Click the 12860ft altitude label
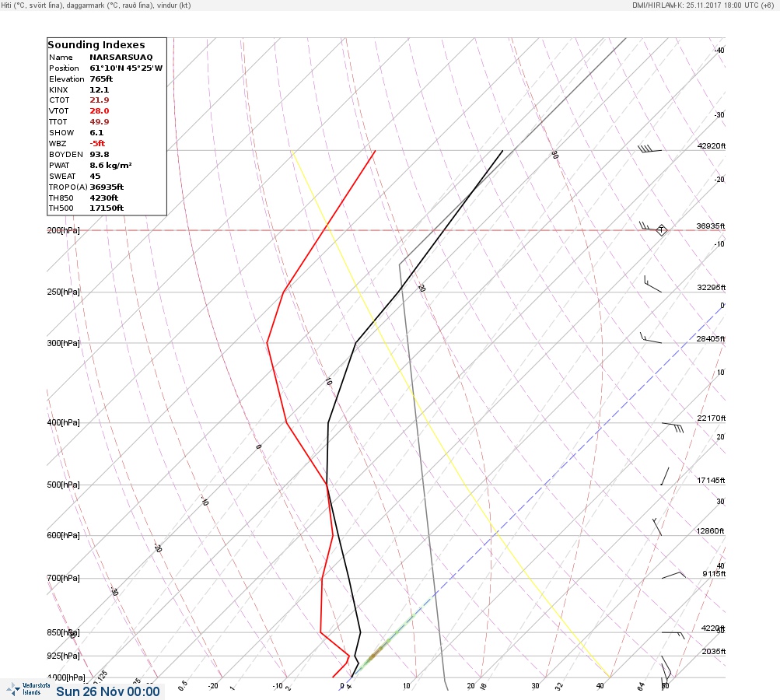This screenshot has height=700, width=780. coord(710,531)
